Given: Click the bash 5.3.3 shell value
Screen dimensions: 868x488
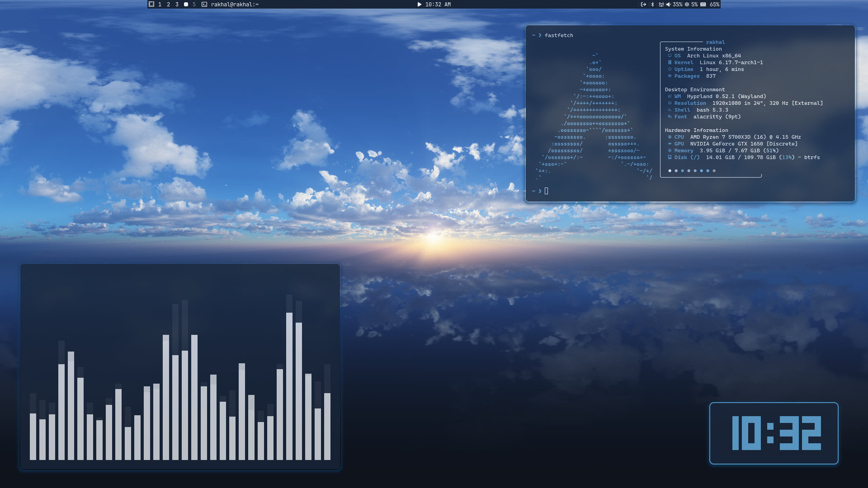Looking at the screenshot, I should click(x=712, y=110).
